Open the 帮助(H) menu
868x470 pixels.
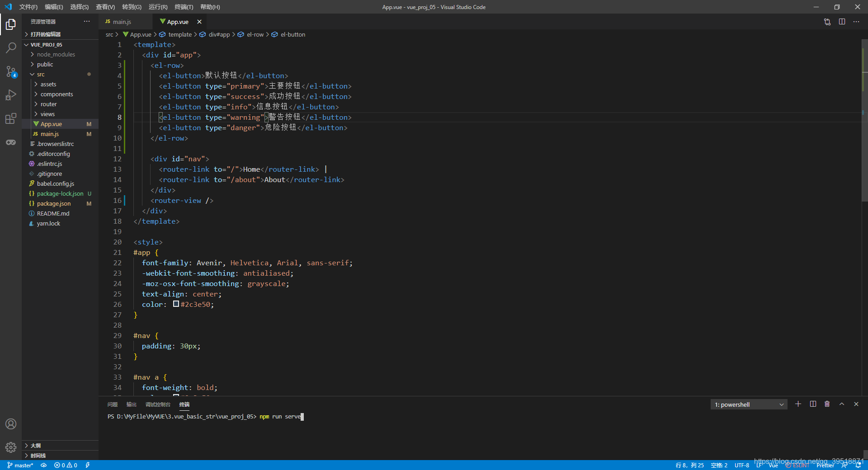[x=210, y=7]
